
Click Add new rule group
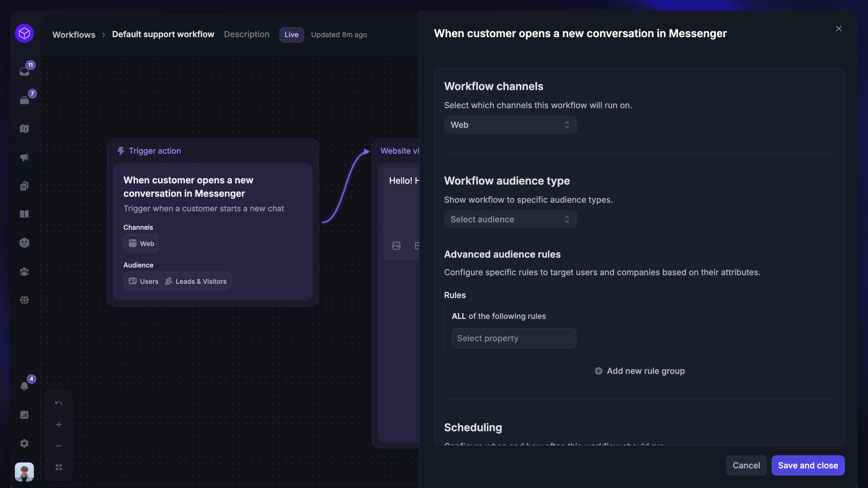tap(639, 371)
